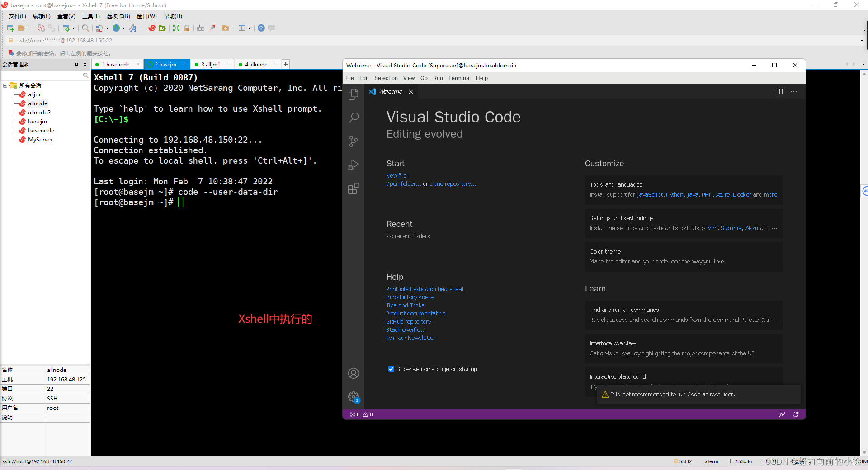Click the magnifier search icon in Xshell toolbar
This screenshot has width=868, height=470.
pos(85,28)
